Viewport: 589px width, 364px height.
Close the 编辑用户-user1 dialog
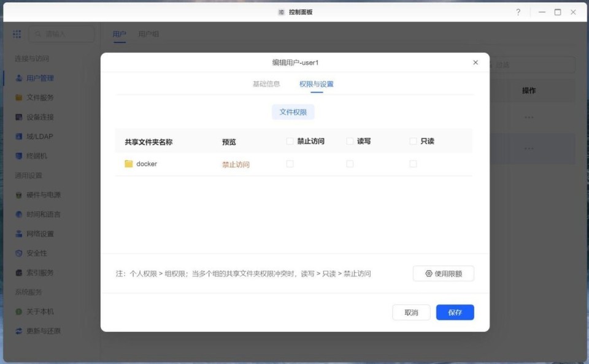pyautogui.click(x=475, y=63)
